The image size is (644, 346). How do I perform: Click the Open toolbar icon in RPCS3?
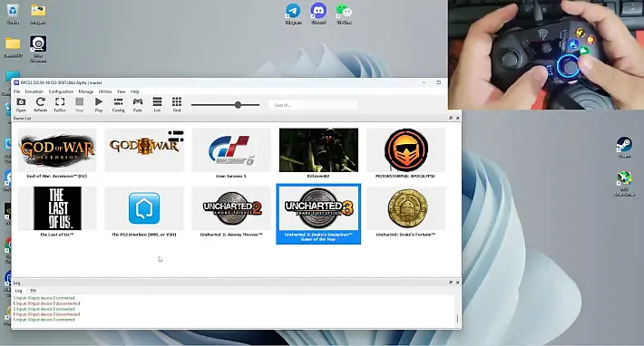[x=21, y=104]
